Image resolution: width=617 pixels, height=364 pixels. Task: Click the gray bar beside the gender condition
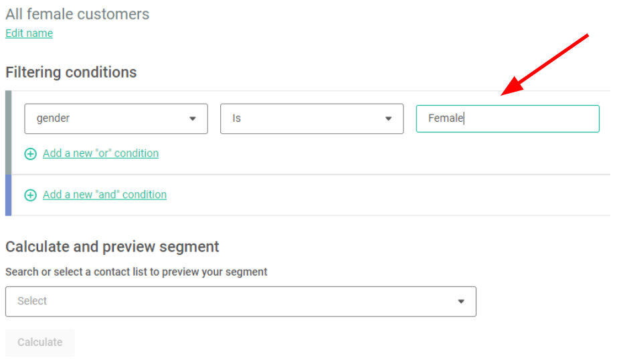tap(8, 132)
